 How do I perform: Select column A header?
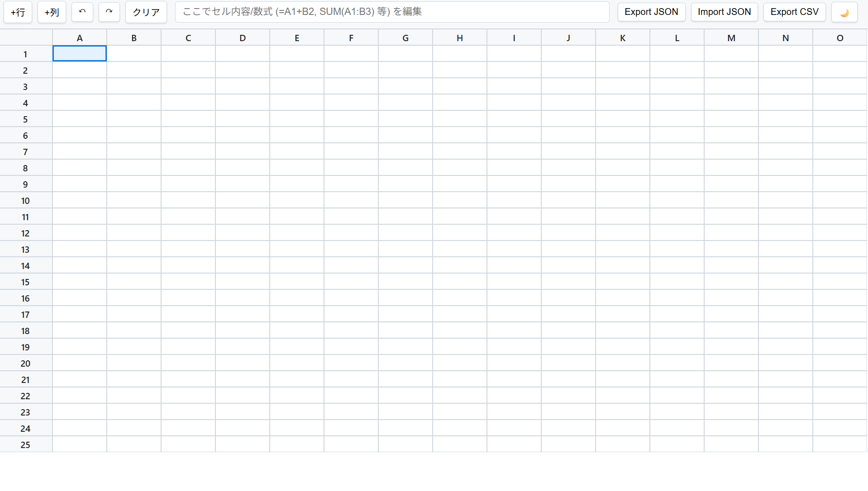click(80, 38)
